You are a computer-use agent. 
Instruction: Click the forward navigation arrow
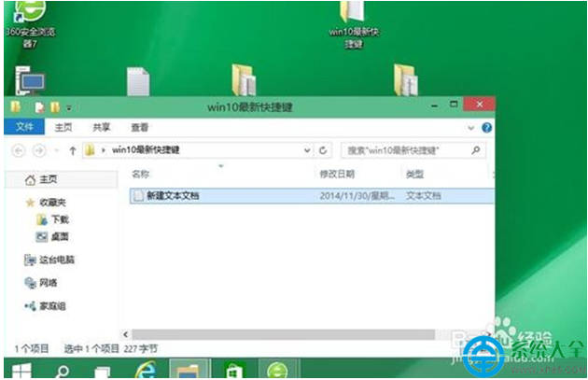point(39,151)
